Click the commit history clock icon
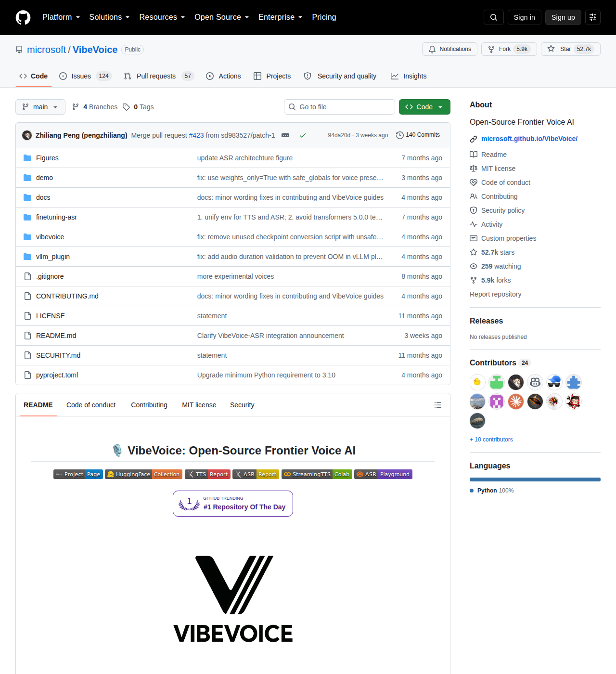 click(399, 135)
